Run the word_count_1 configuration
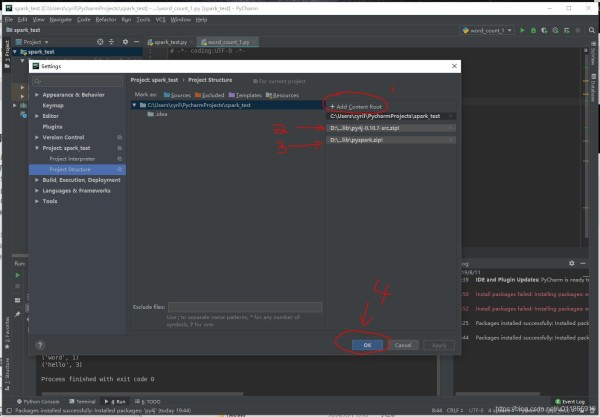This screenshot has height=417, width=600. pyautogui.click(x=522, y=30)
